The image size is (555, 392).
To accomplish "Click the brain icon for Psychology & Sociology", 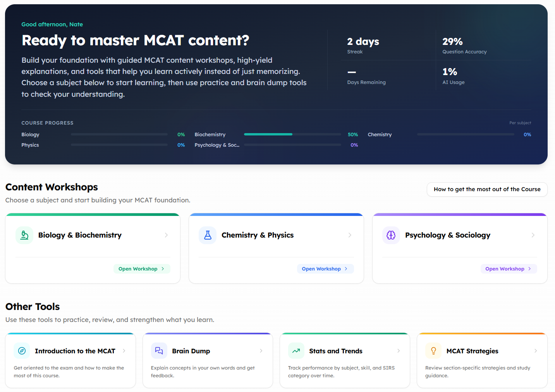I will 391,235.
